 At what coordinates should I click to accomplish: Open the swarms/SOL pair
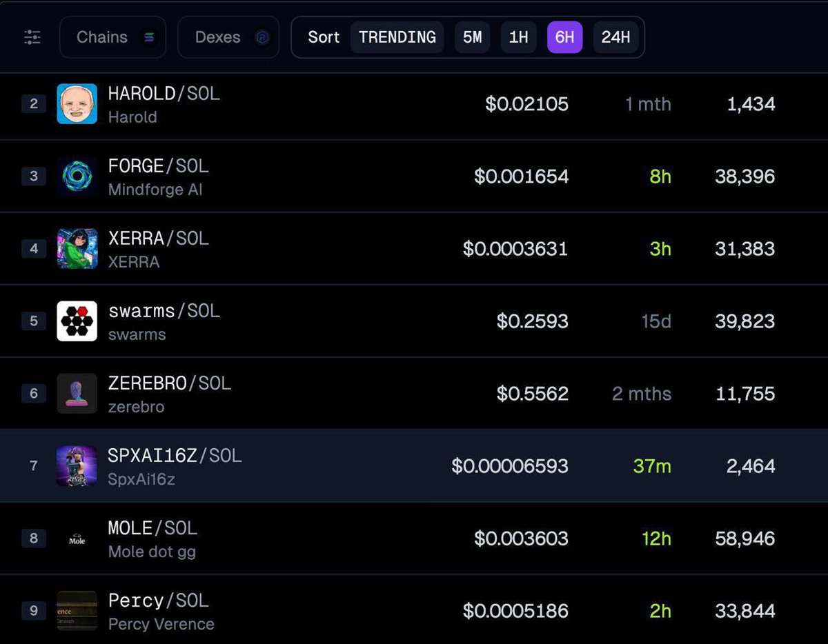(x=164, y=311)
